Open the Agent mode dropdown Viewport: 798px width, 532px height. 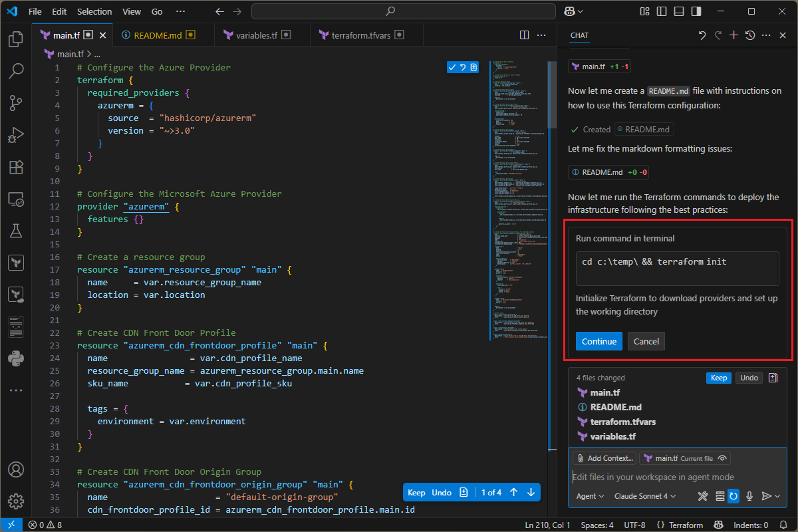click(589, 496)
